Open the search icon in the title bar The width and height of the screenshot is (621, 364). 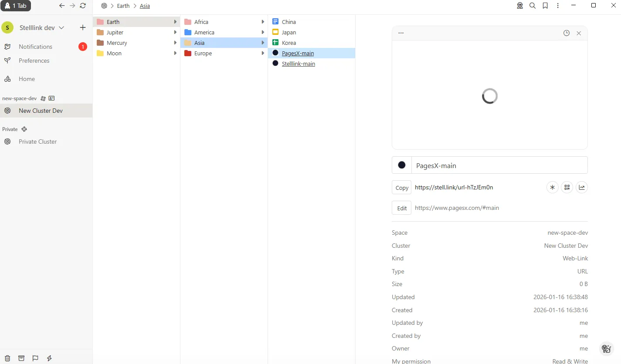(x=532, y=6)
